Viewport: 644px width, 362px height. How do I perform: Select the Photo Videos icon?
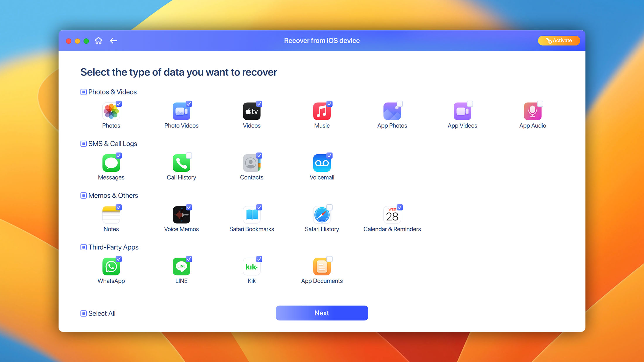(x=181, y=111)
